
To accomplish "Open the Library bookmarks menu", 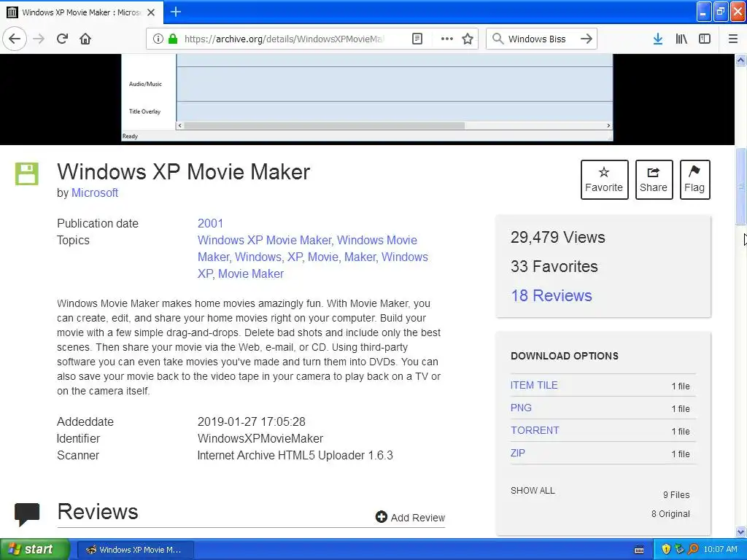I will point(681,39).
